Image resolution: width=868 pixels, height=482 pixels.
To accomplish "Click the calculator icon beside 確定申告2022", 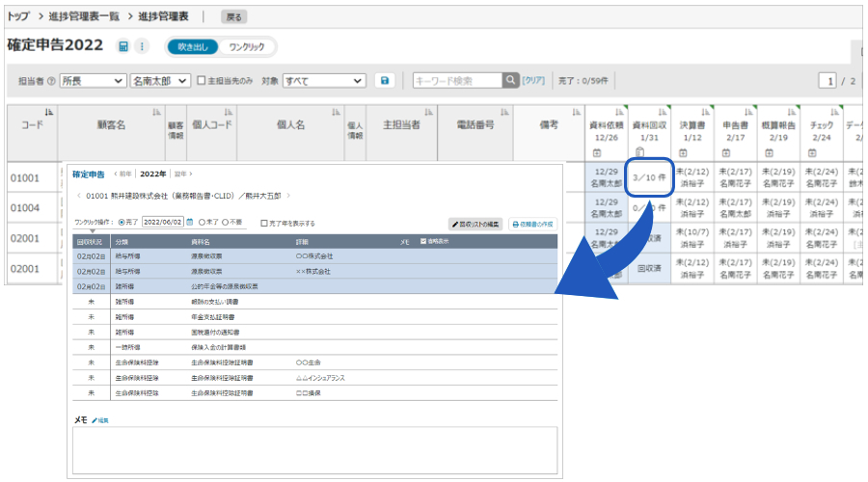I will pyautogui.click(x=123, y=46).
